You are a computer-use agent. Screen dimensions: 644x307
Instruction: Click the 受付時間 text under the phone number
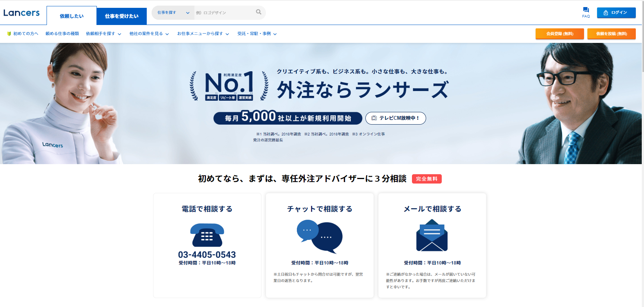coord(207,263)
